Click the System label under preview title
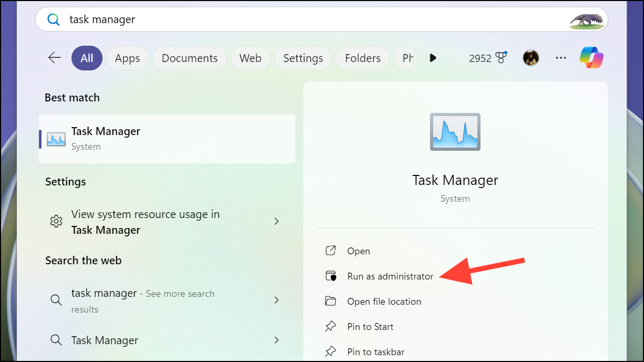644x362 pixels. pyautogui.click(x=455, y=199)
